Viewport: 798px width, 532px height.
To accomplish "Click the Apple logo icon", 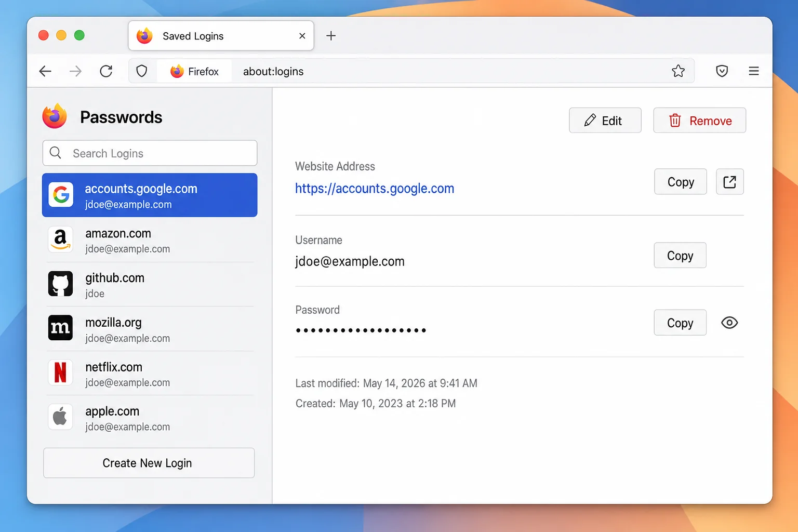I will [x=61, y=417].
